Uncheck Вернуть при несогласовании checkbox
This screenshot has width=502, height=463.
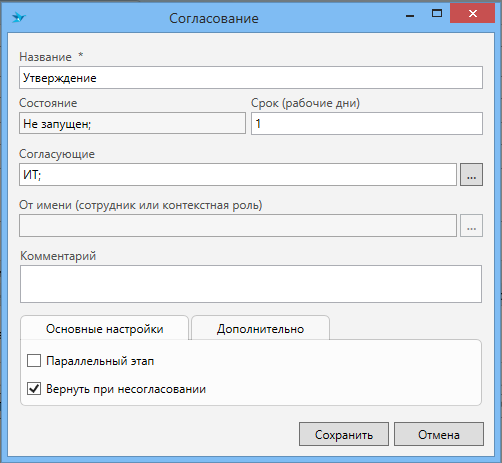34,389
